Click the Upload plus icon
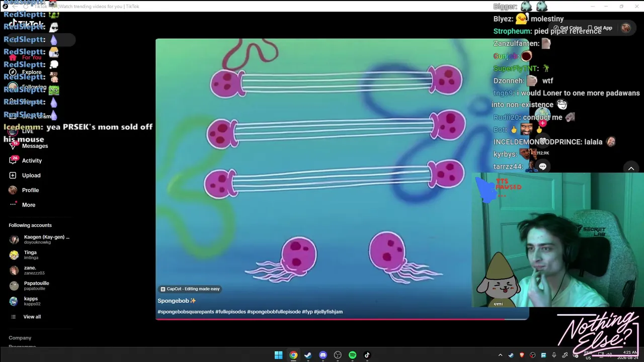644x362 pixels. coord(13,175)
